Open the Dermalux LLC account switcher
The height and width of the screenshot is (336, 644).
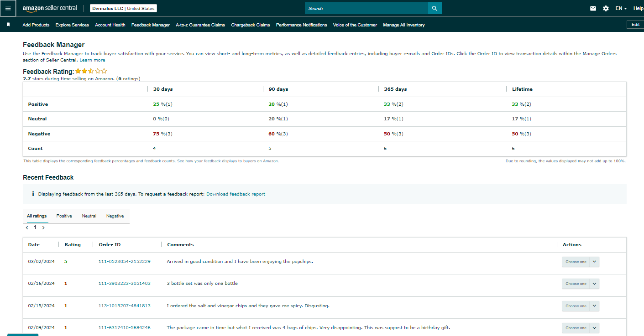123,8
